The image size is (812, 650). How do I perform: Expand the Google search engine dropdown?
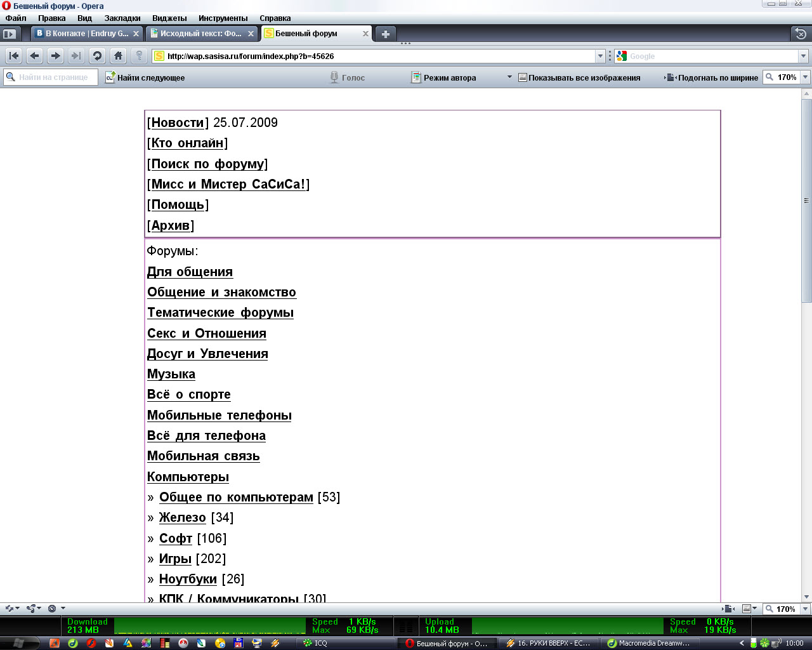pyautogui.click(x=803, y=56)
